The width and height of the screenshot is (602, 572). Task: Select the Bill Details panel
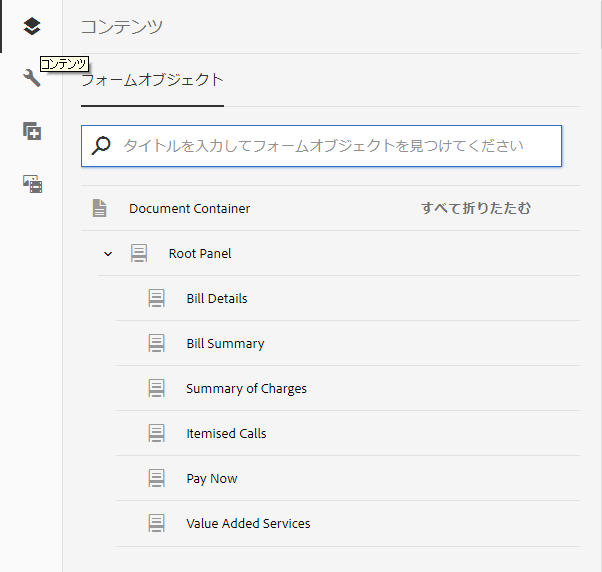click(348, 298)
